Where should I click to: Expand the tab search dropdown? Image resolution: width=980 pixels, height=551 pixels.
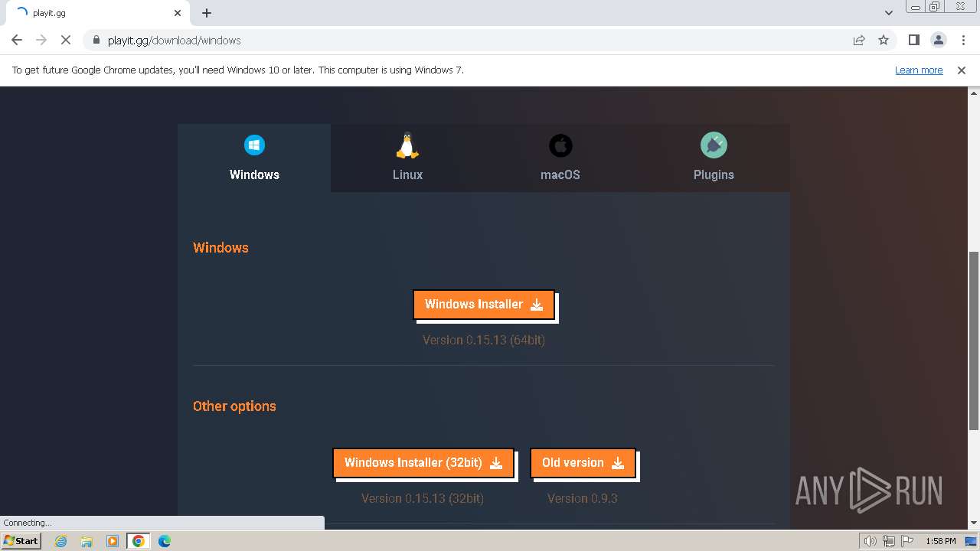[x=889, y=13]
